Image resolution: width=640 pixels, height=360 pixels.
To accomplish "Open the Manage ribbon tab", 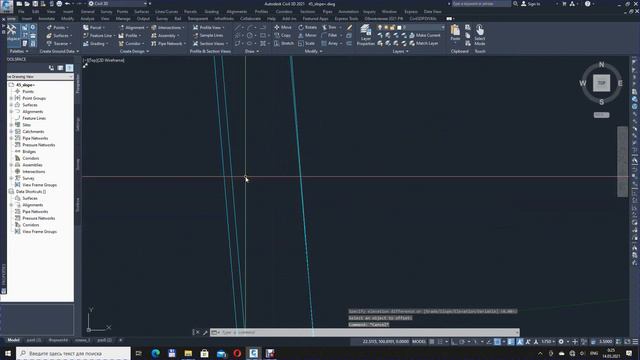I will (123, 18).
